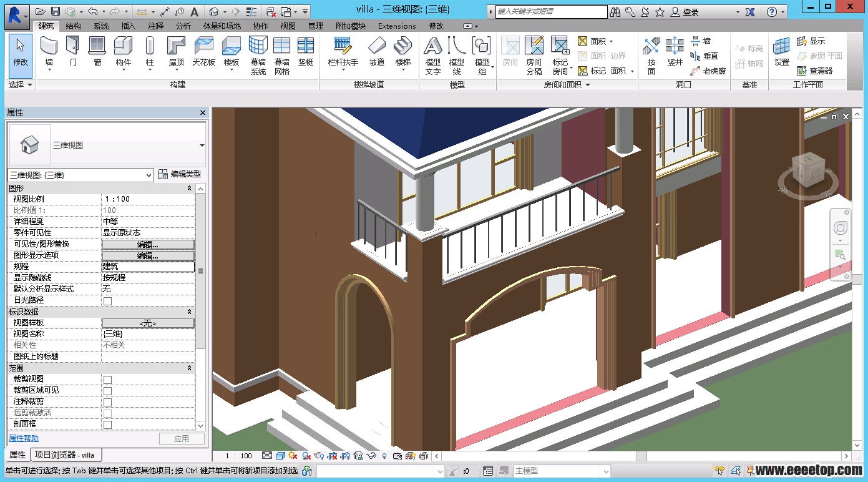Open the 三维视图 type selector dropdown
Image resolution: width=868 pixels, height=482 pixels.
pyautogui.click(x=202, y=145)
